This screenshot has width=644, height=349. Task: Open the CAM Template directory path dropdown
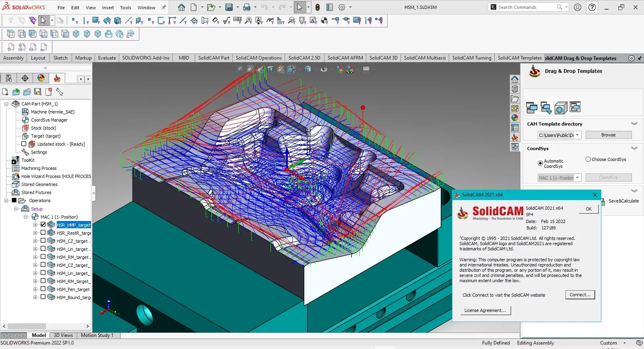(578, 135)
